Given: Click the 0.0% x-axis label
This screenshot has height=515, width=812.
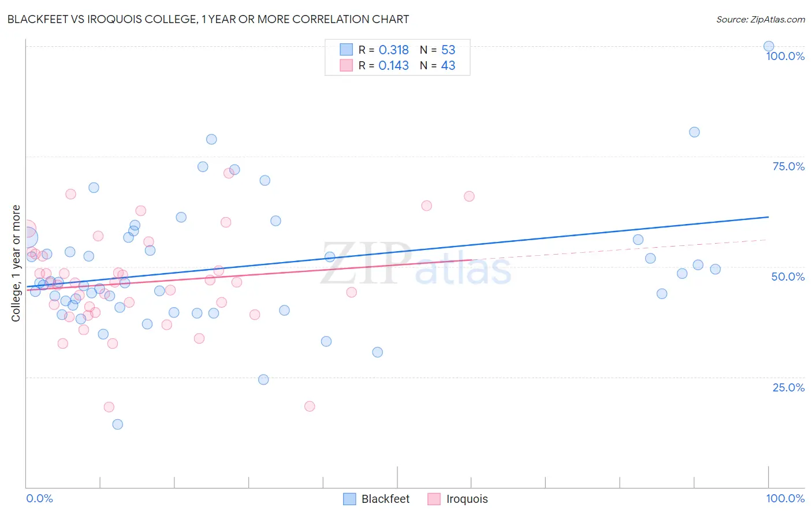Looking at the screenshot, I should 40,499.
